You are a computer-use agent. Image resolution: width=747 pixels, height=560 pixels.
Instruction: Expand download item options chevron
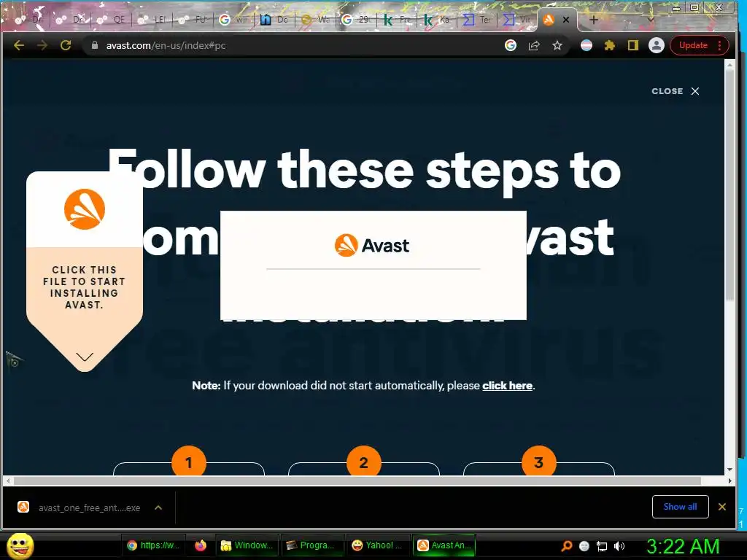158,507
